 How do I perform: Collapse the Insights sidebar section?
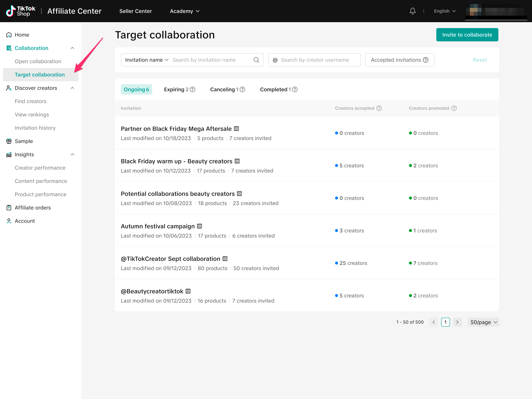click(72, 154)
